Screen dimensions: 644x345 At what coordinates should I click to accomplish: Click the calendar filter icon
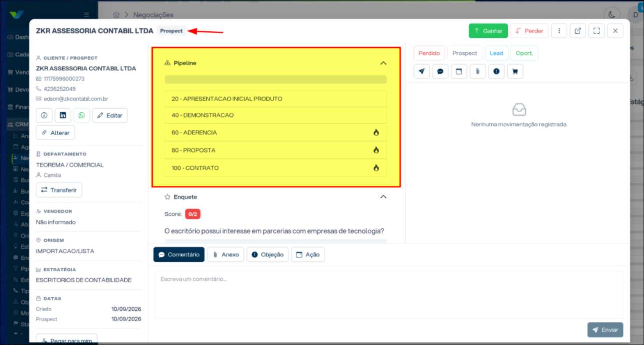459,71
